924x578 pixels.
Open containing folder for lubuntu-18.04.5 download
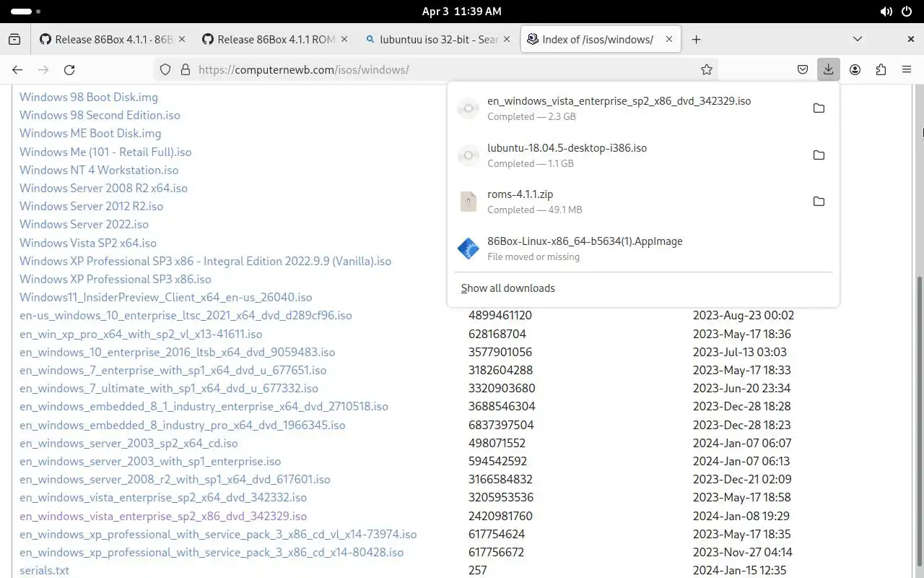point(819,155)
